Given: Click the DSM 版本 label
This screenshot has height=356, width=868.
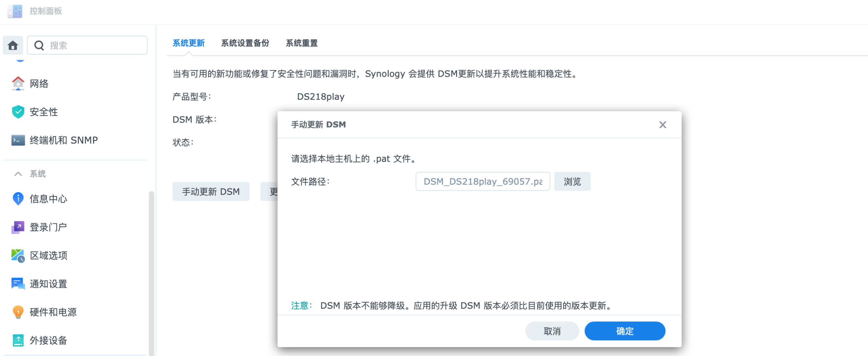Looking at the screenshot, I should click(x=194, y=120).
